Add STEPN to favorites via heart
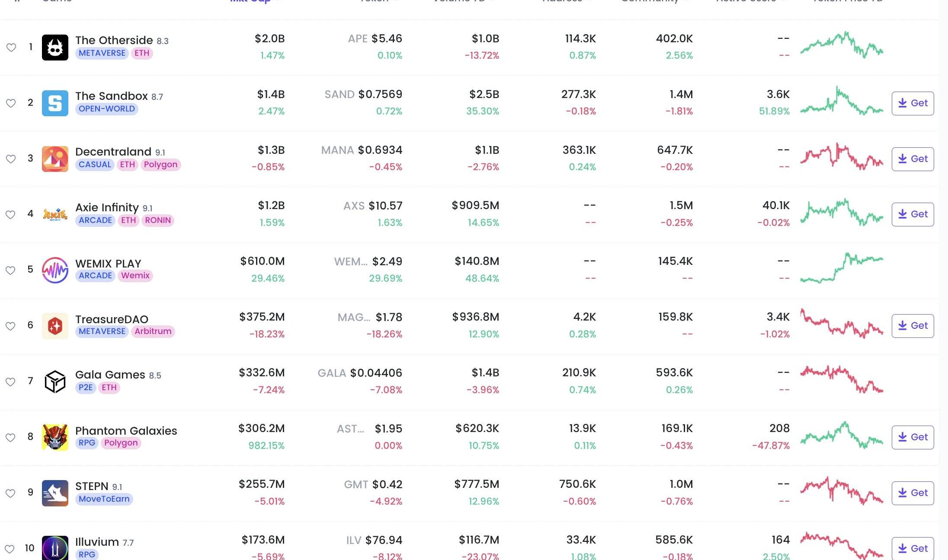Viewport: 948px width, 560px height. point(10,493)
